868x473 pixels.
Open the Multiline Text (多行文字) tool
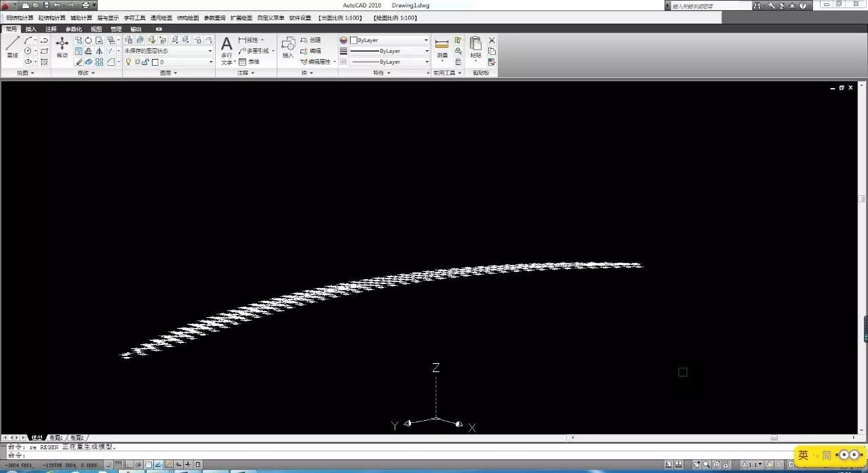[226, 51]
